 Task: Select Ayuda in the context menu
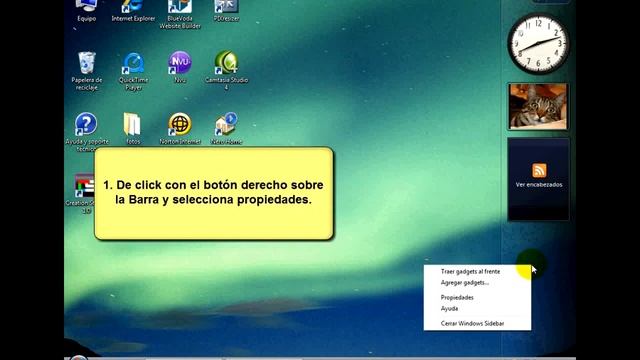(449, 309)
